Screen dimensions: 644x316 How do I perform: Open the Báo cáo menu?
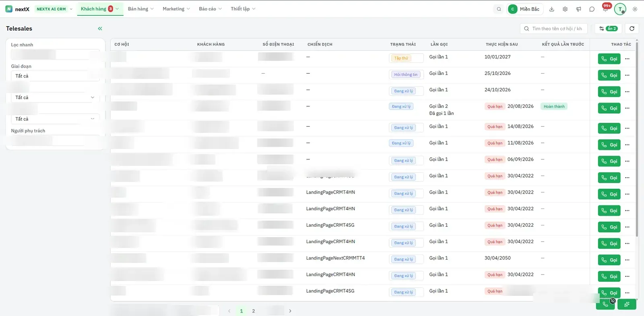(210, 9)
